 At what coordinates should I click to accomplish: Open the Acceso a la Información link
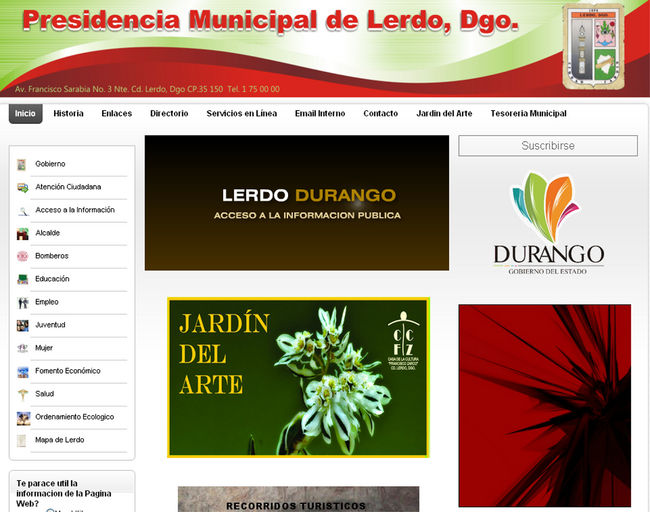click(75, 210)
